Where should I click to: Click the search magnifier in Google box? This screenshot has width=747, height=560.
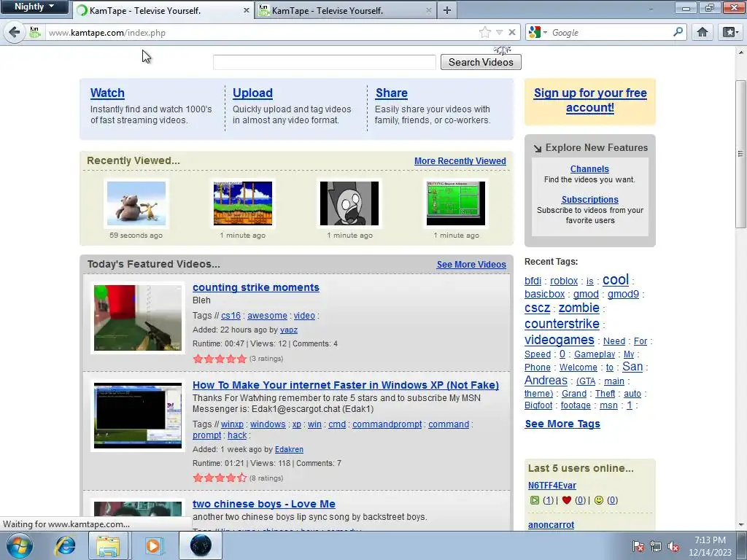[678, 32]
